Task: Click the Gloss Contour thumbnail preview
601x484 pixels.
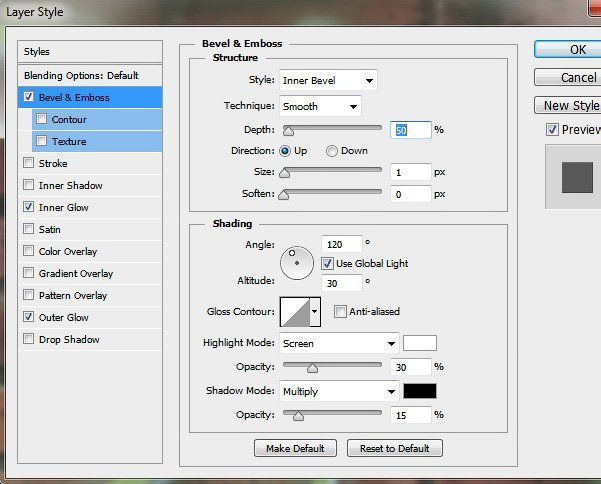Action: [x=296, y=312]
